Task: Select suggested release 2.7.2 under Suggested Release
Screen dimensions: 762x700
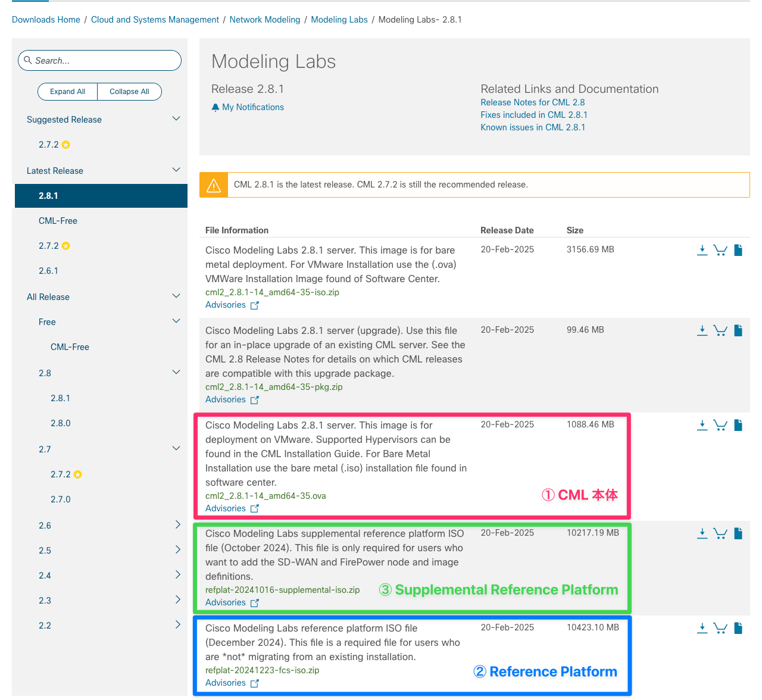Action: coord(49,145)
